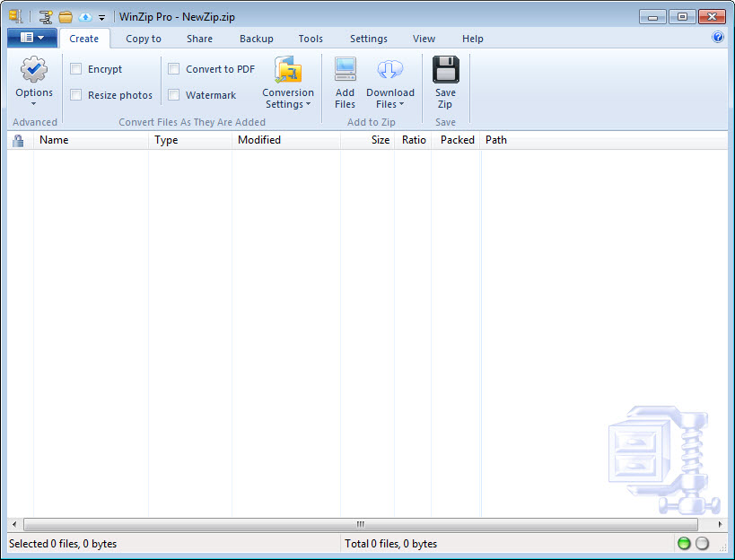
Task: Click the "Selected 0 files, 0 bytes" status text
Action: [x=63, y=544]
